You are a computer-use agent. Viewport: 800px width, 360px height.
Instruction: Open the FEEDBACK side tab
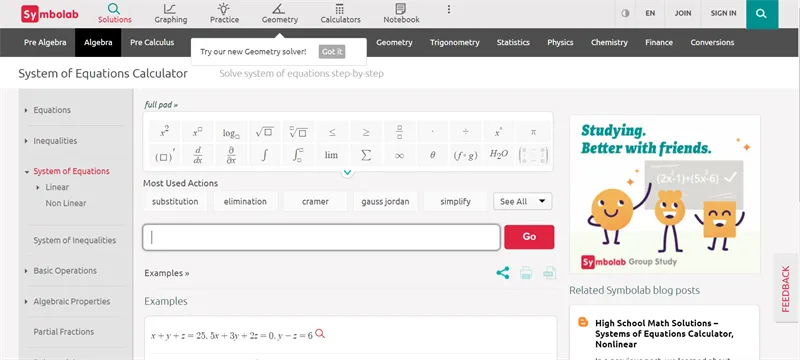(786, 288)
